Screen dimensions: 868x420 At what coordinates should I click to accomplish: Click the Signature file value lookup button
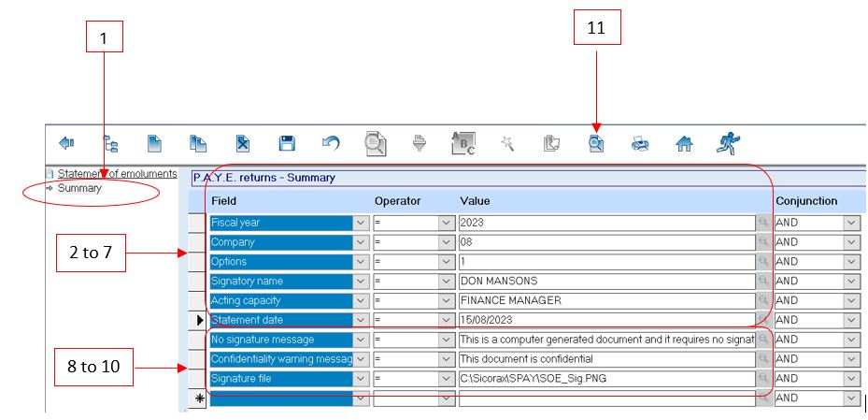click(763, 379)
